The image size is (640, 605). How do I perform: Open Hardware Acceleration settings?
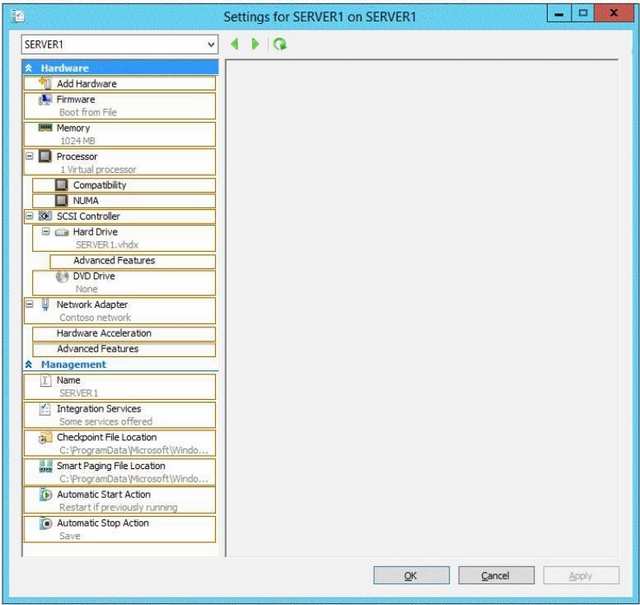coord(124,334)
